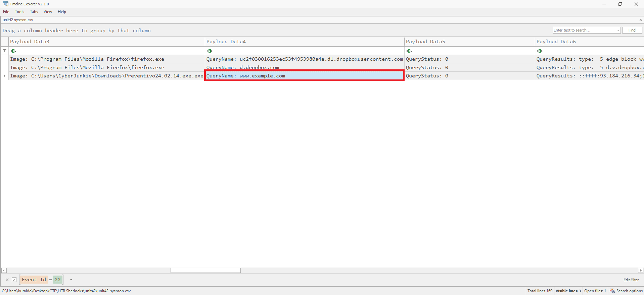Open filter operator icon for Payload Data6
Image resolution: width=644 pixels, height=295 pixels.
(540, 51)
